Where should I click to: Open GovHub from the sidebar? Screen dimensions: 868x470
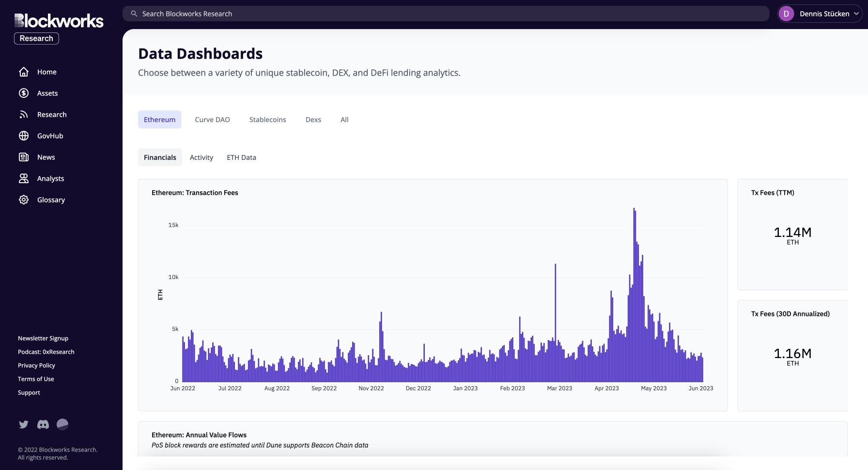click(x=50, y=136)
